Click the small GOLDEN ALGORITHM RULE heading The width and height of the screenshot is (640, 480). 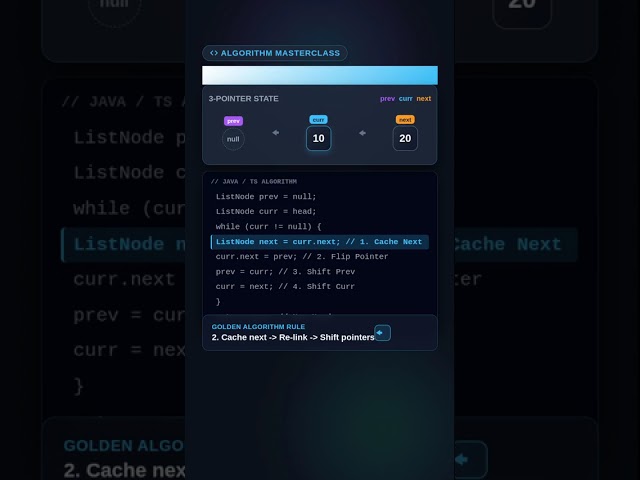pyautogui.click(x=258, y=327)
